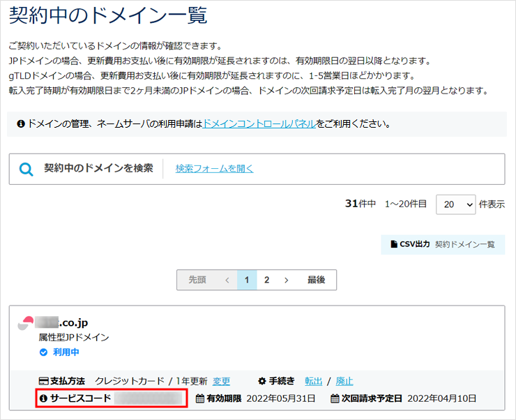Click the blue checkmark icon by 利用中
The width and height of the screenshot is (516, 420).
(43, 352)
